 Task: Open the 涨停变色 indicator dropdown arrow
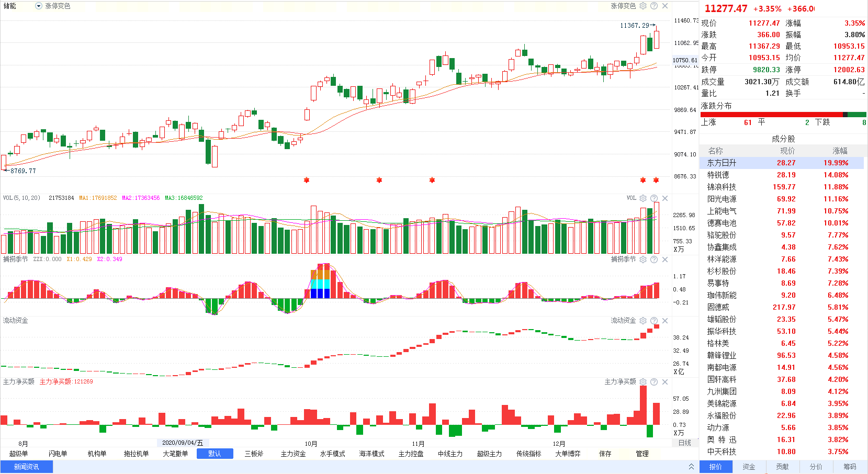39,6
